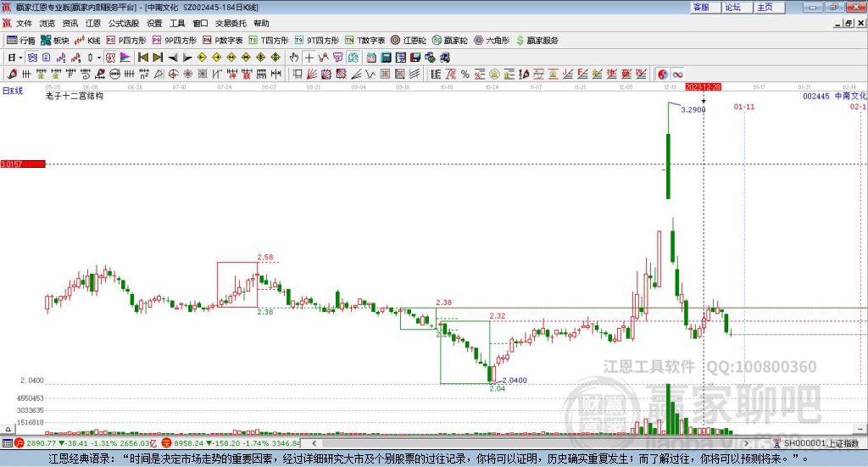Open the T数字表 time number table
Screen dimensions: 868x467
point(364,41)
